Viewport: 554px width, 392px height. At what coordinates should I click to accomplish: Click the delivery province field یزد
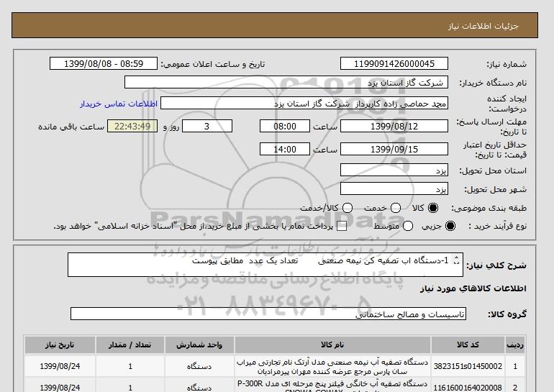tap(394, 170)
